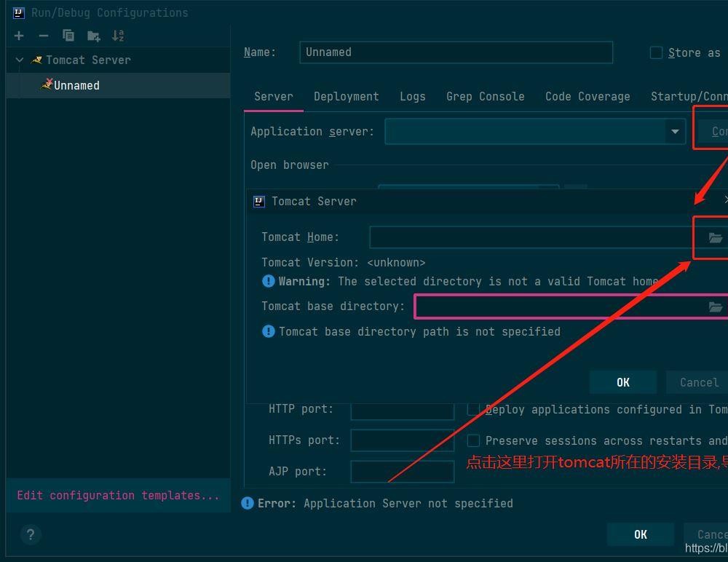Click the Add New Configuration plus icon
The width and height of the screenshot is (728, 562).
pos(19,36)
